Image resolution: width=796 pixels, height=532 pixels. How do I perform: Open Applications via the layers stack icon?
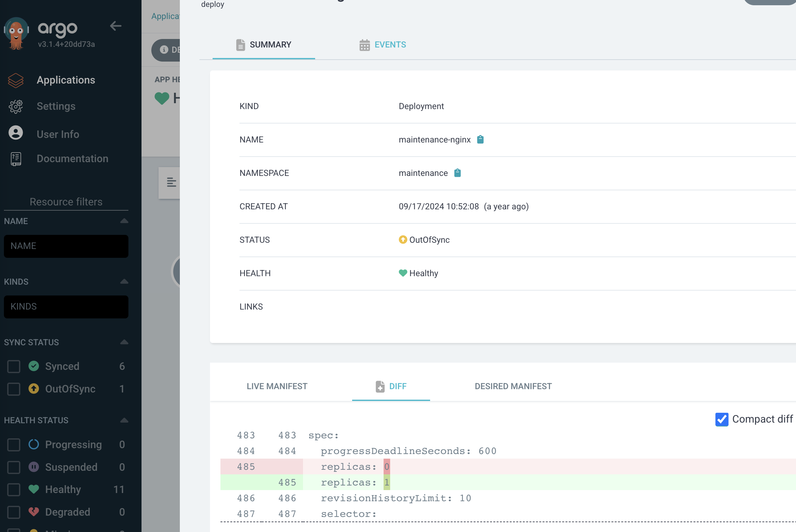16,80
